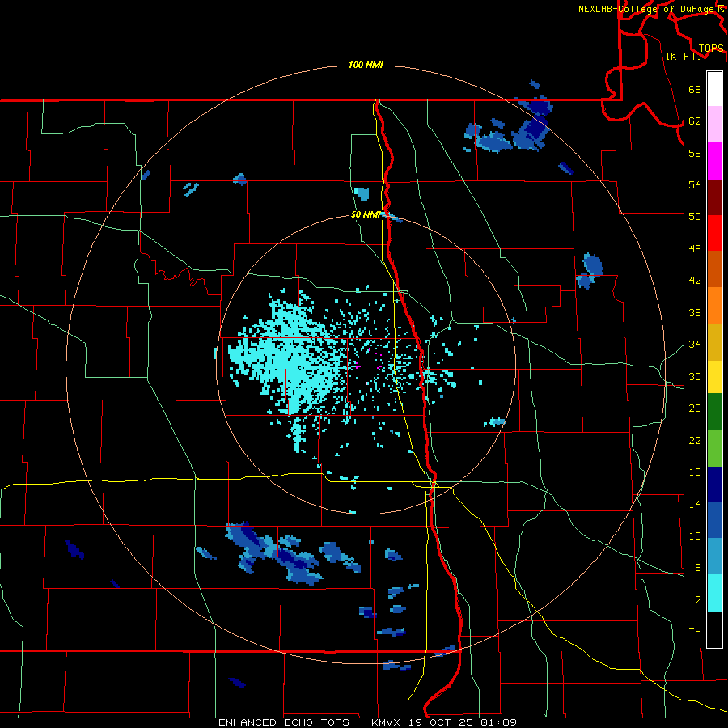Viewport: 728px width, 728px height.
Task: Click the bright red legend swatch
Action: point(714,233)
